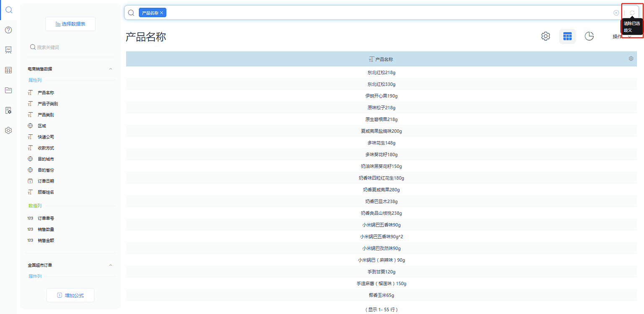The width and height of the screenshot is (644, 314).
Task: Focus the 搜索关键词 search field
Action: (70, 47)
